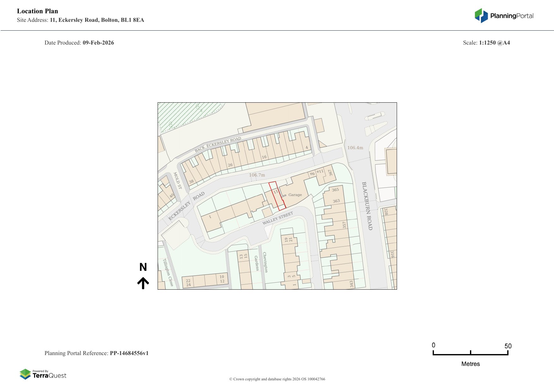Viewport: 554px width, 392px height.
Task: Click the TerraQuest layered logo icon
Action: (25, 374)
